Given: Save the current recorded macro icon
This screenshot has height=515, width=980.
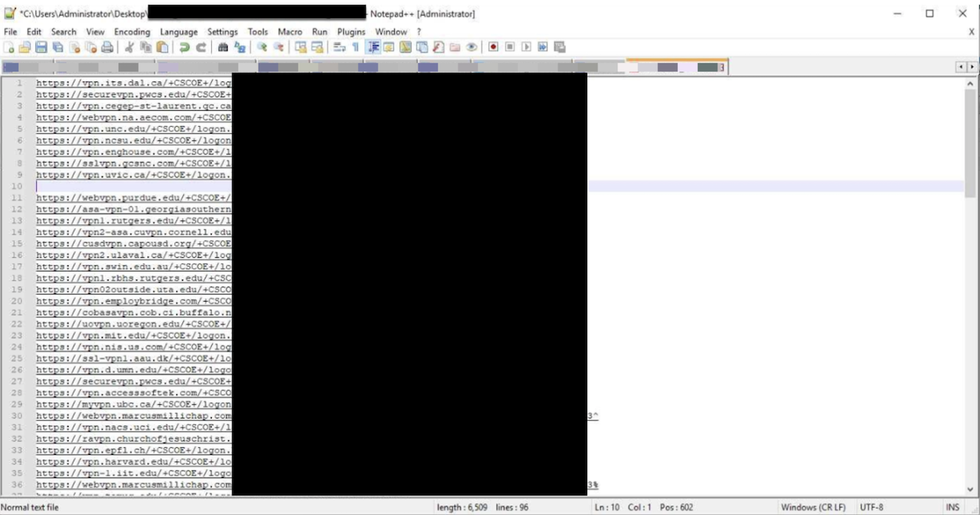Looking at the screenshot, I should click(559, 47).
